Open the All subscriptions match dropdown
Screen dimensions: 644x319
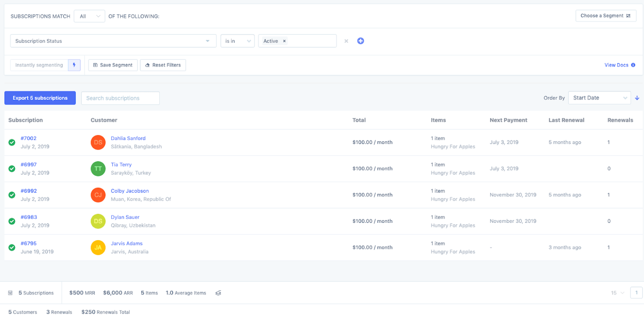(89, 15)
